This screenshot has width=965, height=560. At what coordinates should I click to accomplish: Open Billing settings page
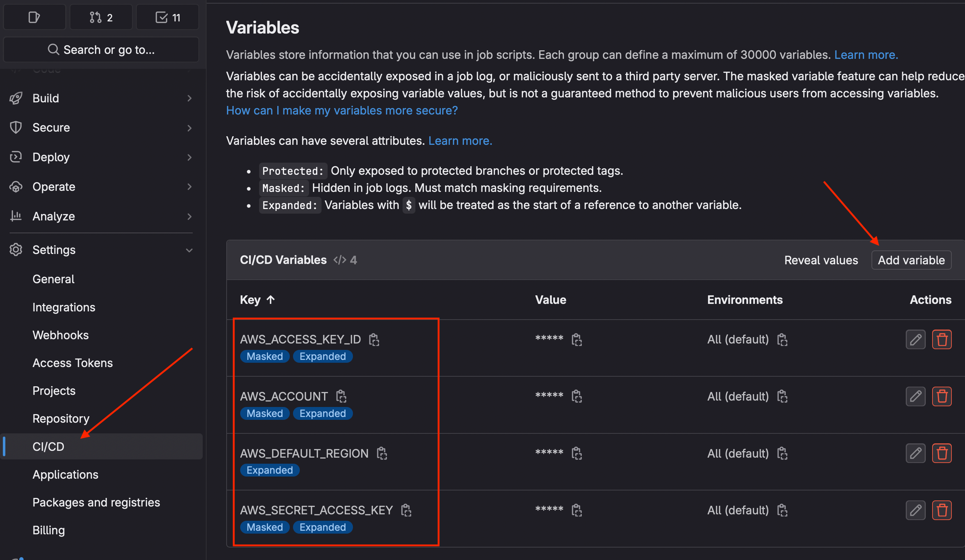49,530
